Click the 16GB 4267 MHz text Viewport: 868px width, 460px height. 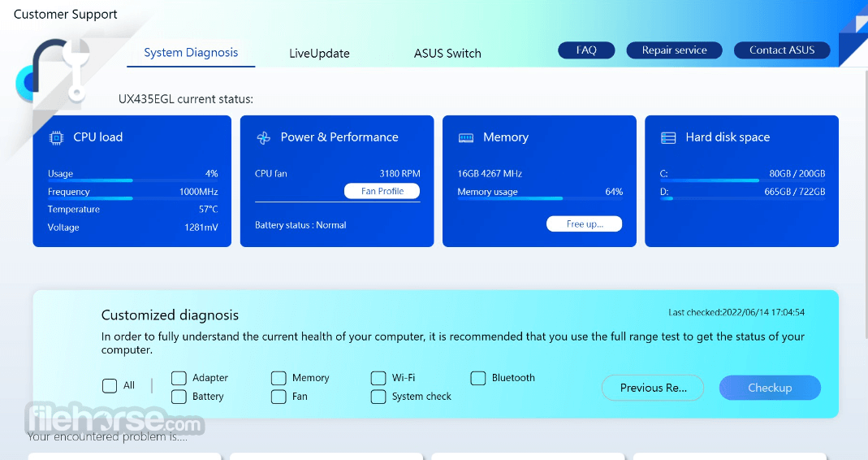pos(490,173)
